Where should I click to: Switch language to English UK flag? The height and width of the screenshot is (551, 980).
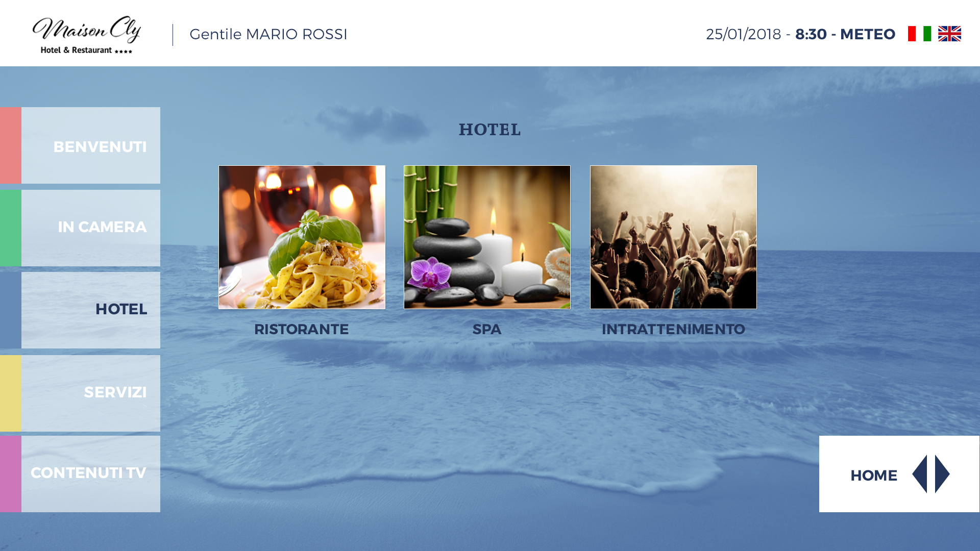pyautogui.click(x=949, y=34)
